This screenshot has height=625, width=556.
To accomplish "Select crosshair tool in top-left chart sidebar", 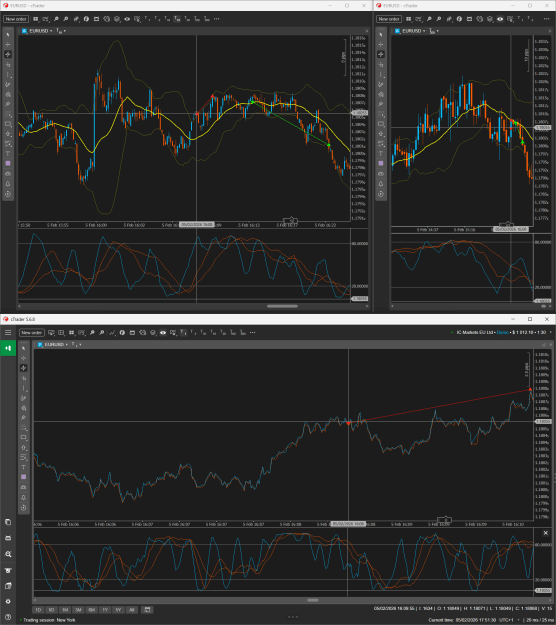I will click(8, 45).
